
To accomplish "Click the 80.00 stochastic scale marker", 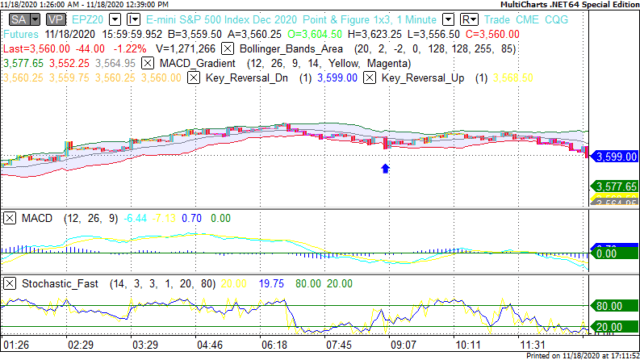I will (614, 306).
